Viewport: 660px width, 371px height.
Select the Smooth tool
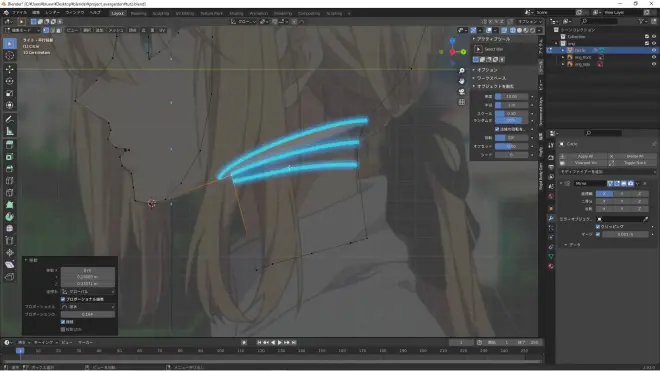pyautogui.click(x=10, y=229)
